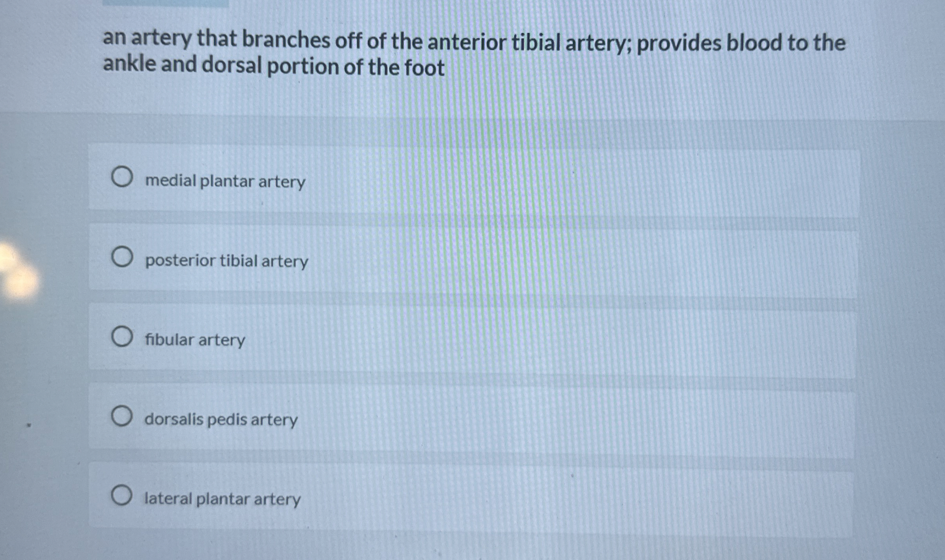Click the fibular artery option text

tap(195, 340)
